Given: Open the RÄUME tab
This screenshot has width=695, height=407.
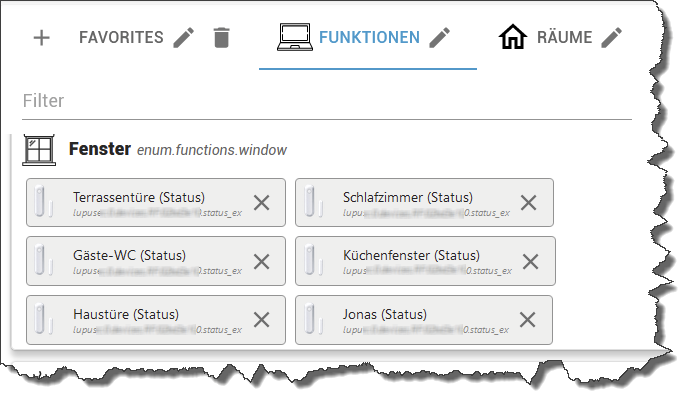Looking at the screenshot, I should tap(564, 38).
